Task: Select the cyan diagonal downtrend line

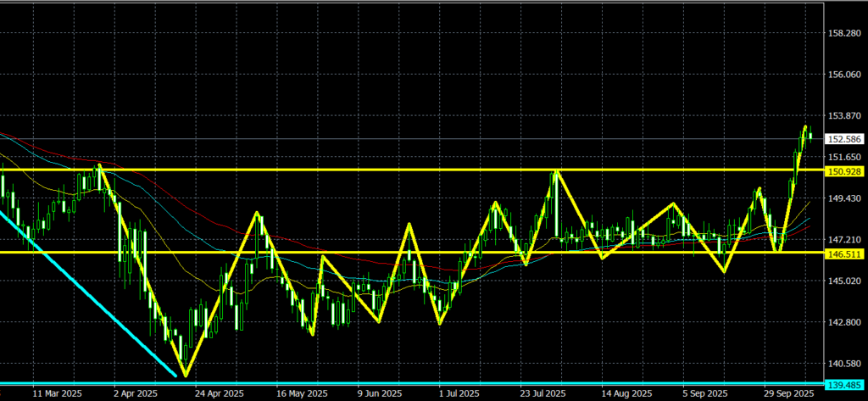Action: [85, 292]
